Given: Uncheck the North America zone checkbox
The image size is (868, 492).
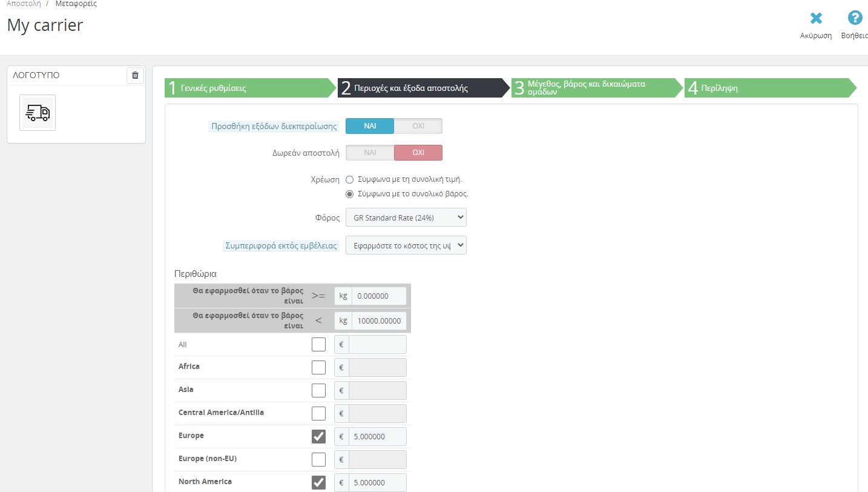Looking at the screenshot, I should [x=318, y=483].
